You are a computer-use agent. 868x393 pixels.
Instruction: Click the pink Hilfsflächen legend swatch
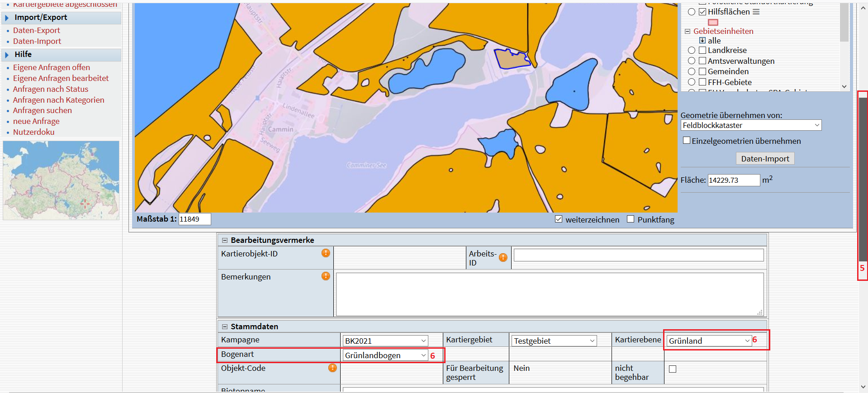713,22
